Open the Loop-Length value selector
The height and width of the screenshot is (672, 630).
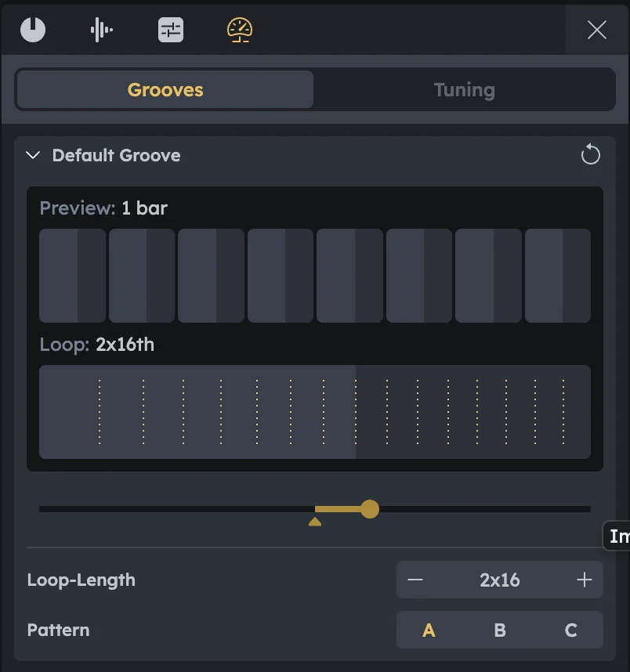[500, 580]
